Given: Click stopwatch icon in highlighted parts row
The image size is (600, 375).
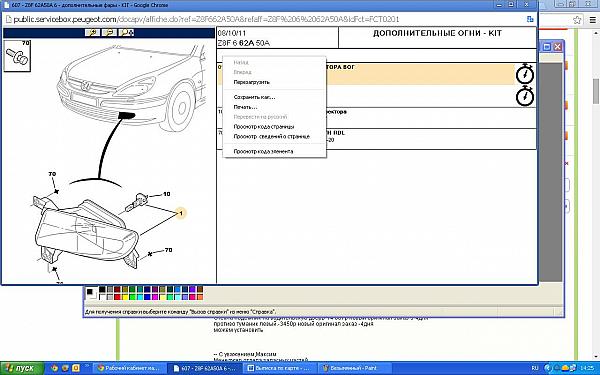Looking at the screenshot, I should pyautogui.click(x=525, y=74).
